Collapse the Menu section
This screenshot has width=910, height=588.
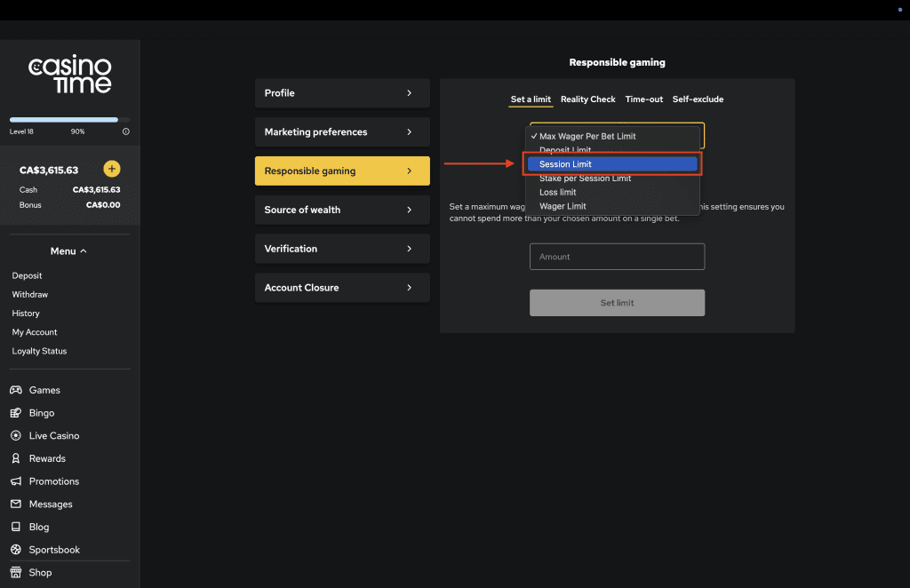pyautogui.click(x=68, y=251)
